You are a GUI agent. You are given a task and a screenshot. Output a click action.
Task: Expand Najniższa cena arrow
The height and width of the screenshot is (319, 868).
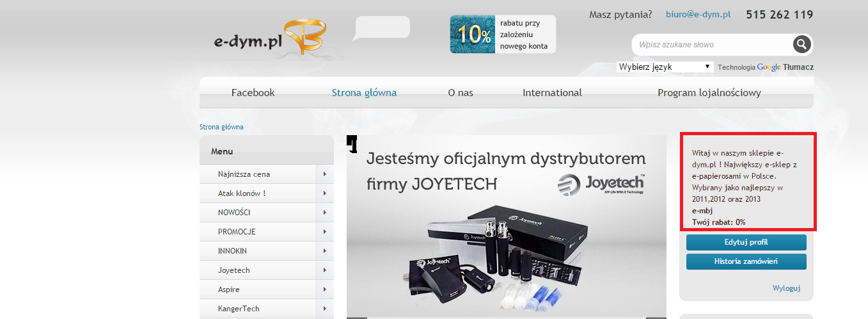pos(325,174)
